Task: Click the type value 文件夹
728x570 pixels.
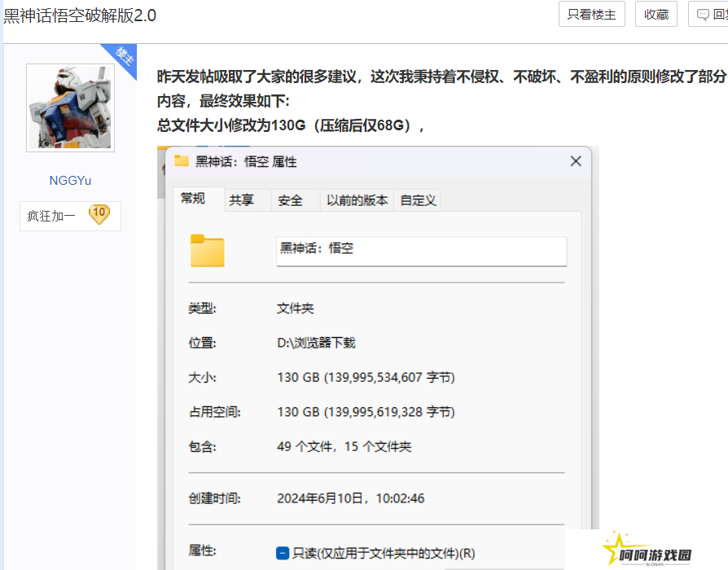Action: (x=296, y=309)
